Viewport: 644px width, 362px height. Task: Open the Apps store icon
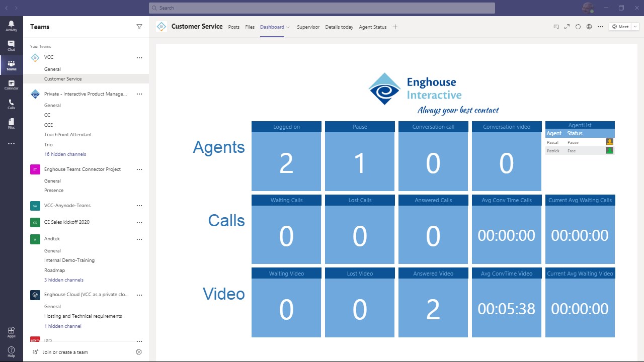11,332
